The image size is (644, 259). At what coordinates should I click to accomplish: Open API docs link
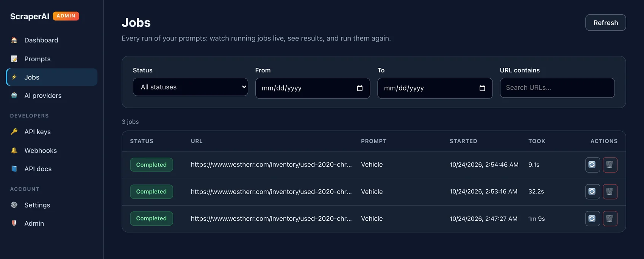[52, 169]
